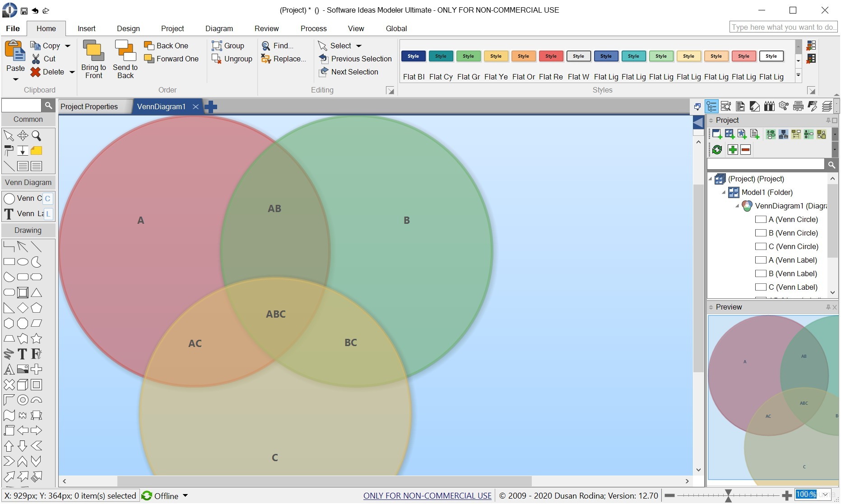This screenshot has width=841, height=504.
Task: Click the project tree search field
Action: coord(767,164)
